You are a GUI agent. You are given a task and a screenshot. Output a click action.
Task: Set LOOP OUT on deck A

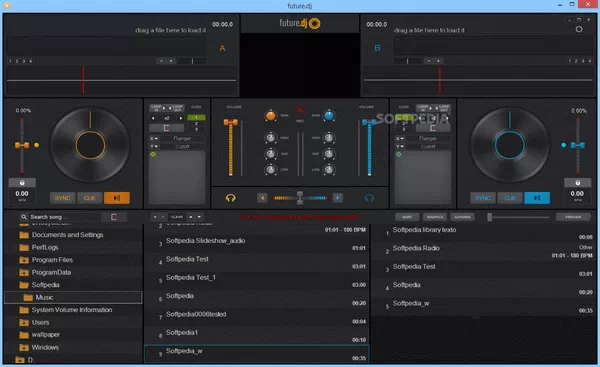click(x=176, y=108)
